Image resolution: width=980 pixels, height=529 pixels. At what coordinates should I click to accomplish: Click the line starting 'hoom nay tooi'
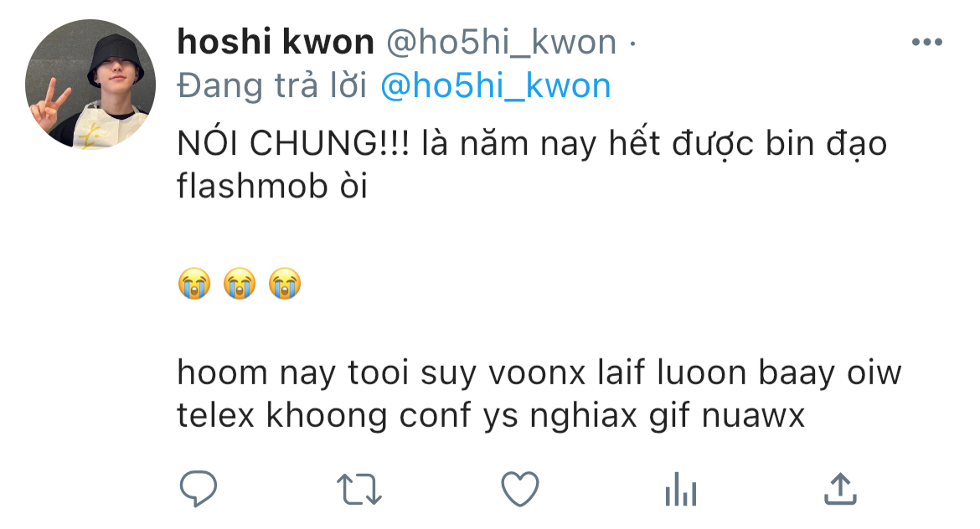(539, 373)
